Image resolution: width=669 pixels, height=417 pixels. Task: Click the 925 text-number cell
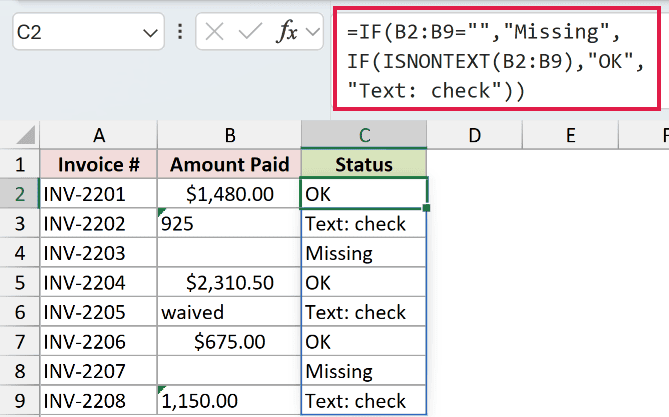pos(230,223)
